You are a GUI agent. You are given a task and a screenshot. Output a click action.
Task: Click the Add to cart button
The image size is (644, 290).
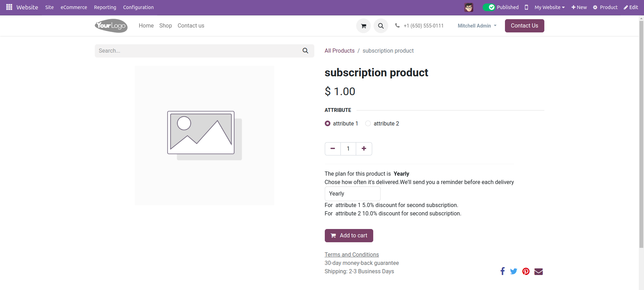coord(349,236)
